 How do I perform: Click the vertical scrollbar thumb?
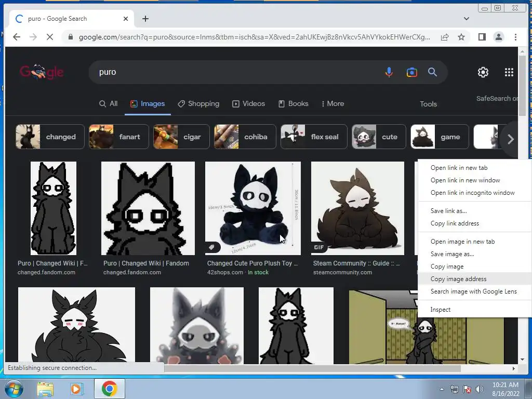pos(522,86)
